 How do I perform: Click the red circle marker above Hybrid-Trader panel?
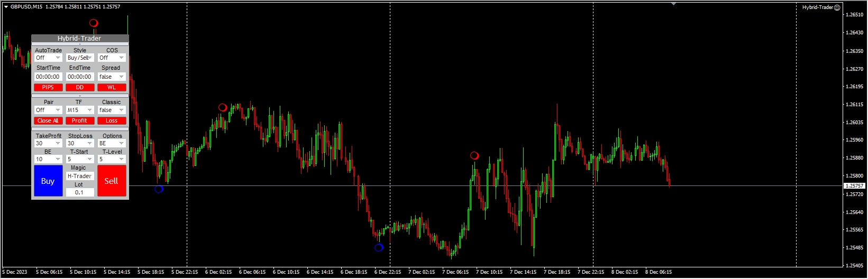coord(94,23)
